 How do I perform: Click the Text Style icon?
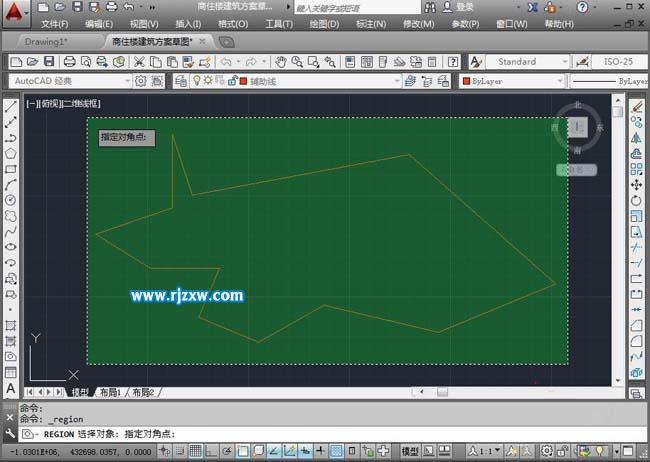[475, 62]
